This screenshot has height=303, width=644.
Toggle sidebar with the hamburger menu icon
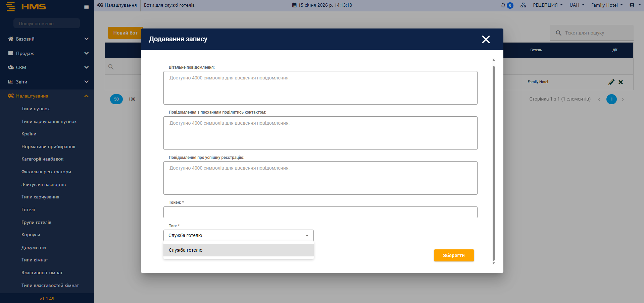pyautogui.click(x=86, y=7)
